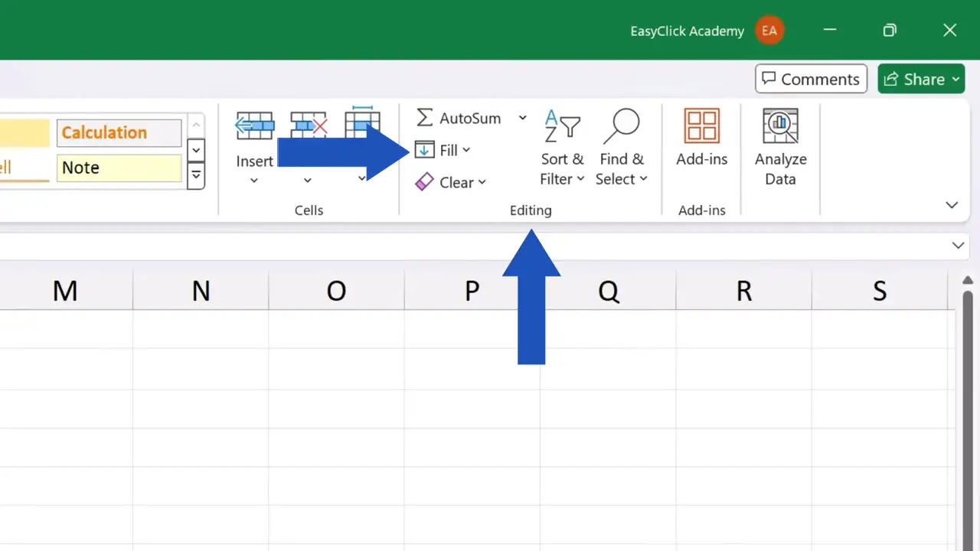Click the EA account avatar
980x551 pixels.
[x=769, y=30]
